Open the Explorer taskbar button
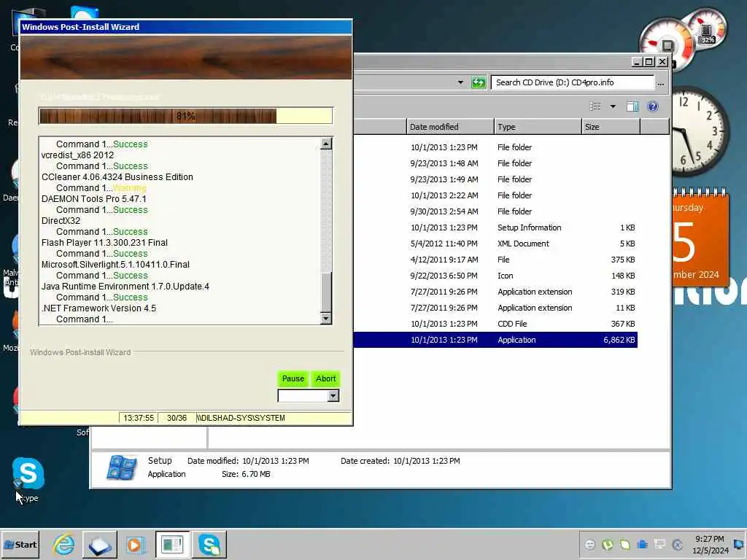The height and width of the screenshot is (560, 747). (x=100, y=545)
